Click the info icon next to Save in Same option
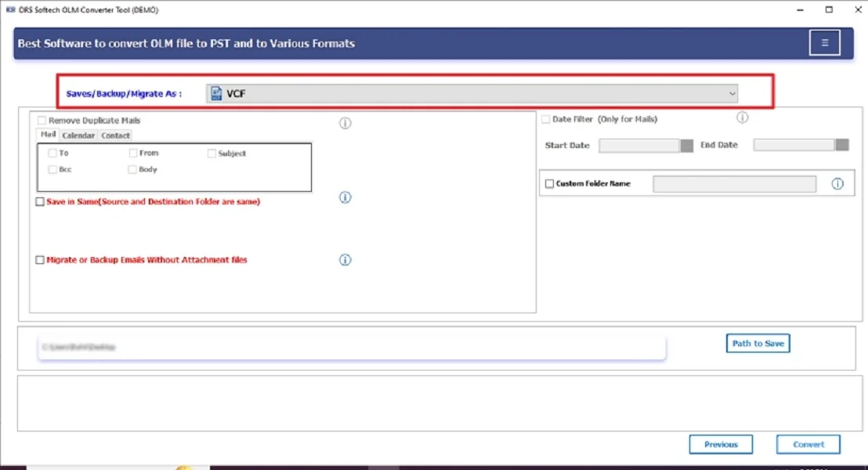The image size is (868, 470). point(345,197)
